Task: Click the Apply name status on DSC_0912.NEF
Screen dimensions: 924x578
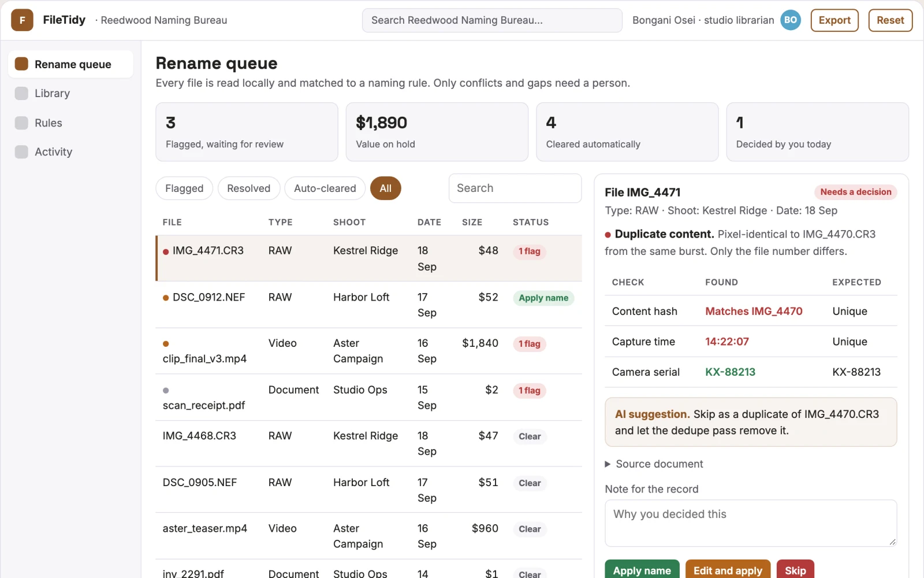Action: point(543,298)
